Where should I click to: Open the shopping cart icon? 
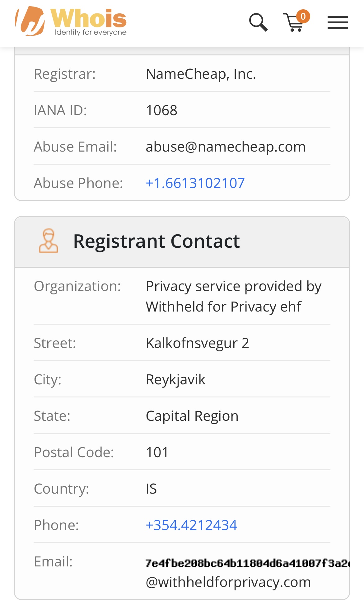point(293,24)
